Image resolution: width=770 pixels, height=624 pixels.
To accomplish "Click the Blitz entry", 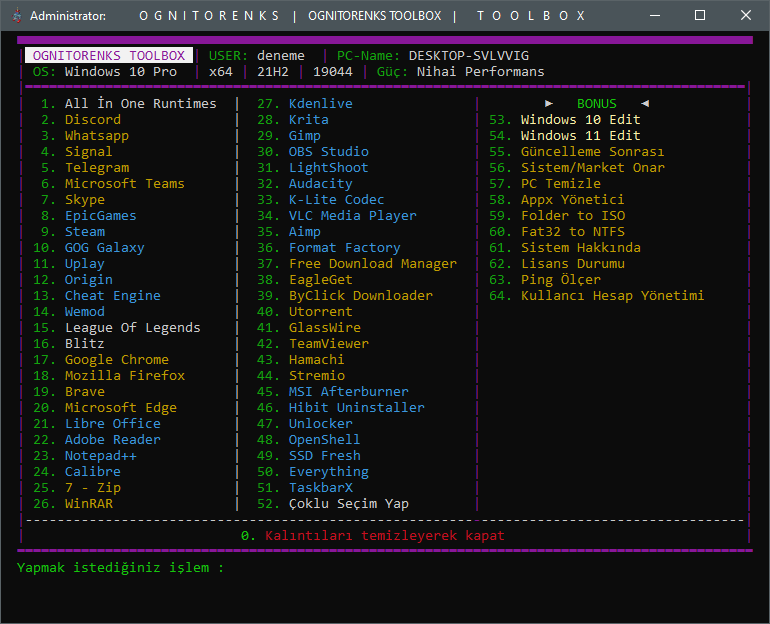I will pyautogui.click(x=84, y=344).
